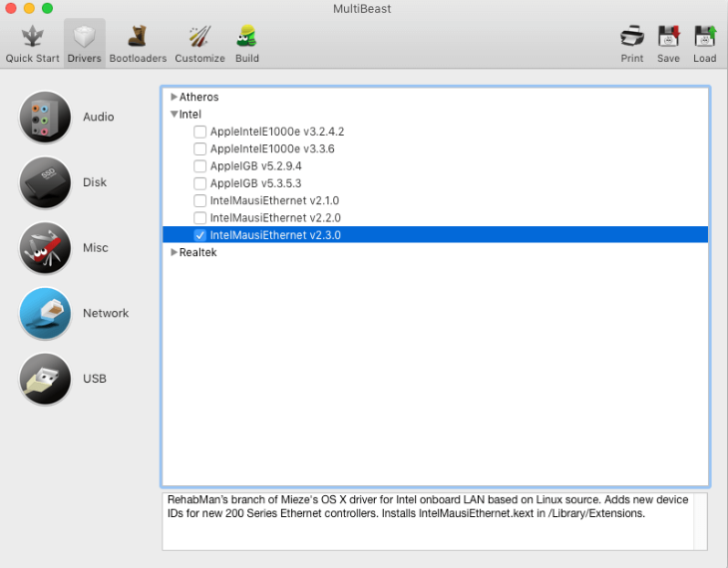728x568 pixels.
Task: Enable AppleIntelE1000e v3.2.4.2 checkbox
Action: pos(200,132)
